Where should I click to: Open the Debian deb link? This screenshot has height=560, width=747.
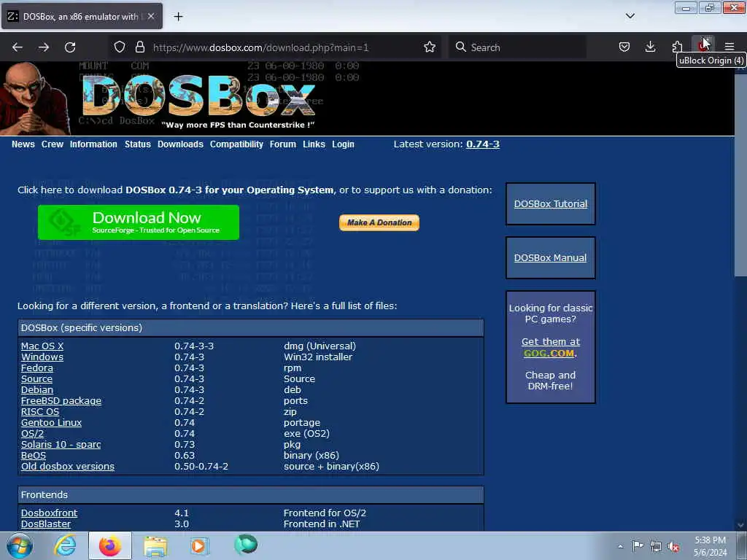37,390
